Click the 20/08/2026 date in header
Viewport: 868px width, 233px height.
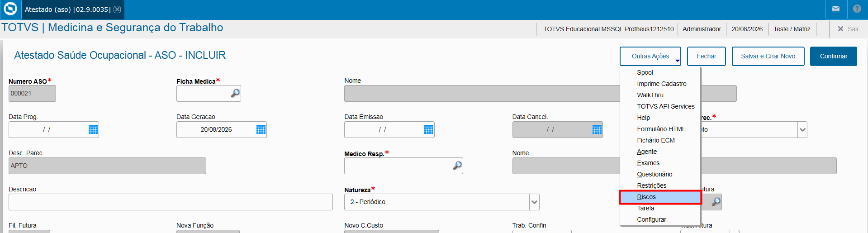tap(747, 29)
